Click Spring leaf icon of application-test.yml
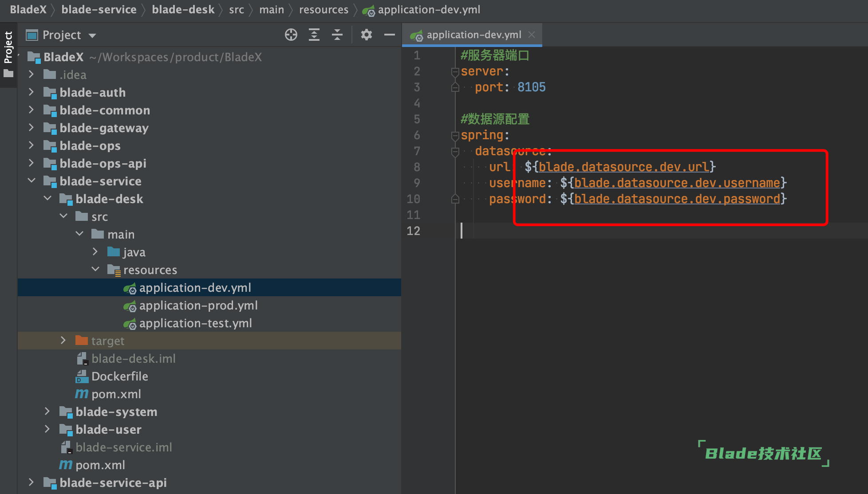868x494 pixels. point(130,324)
